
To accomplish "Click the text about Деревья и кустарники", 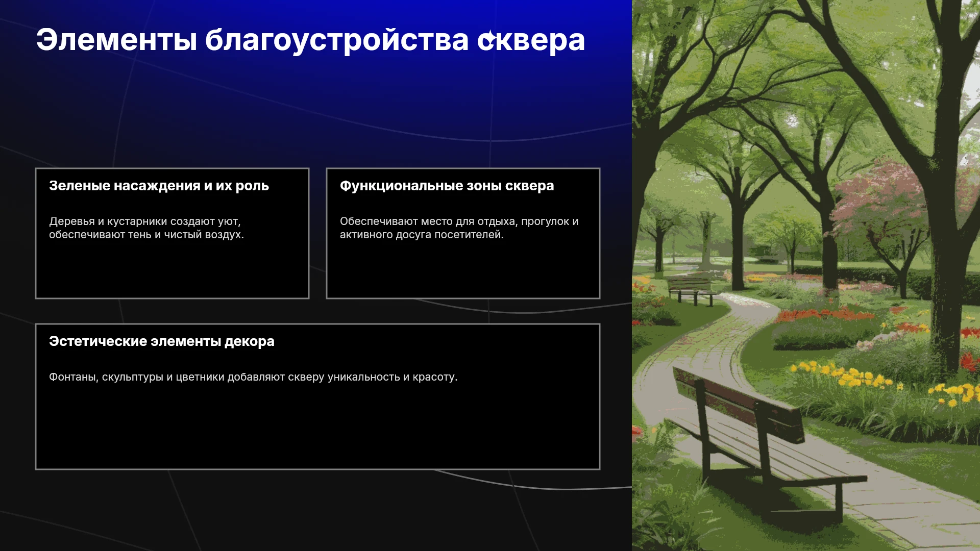I will tap(146, 228).
